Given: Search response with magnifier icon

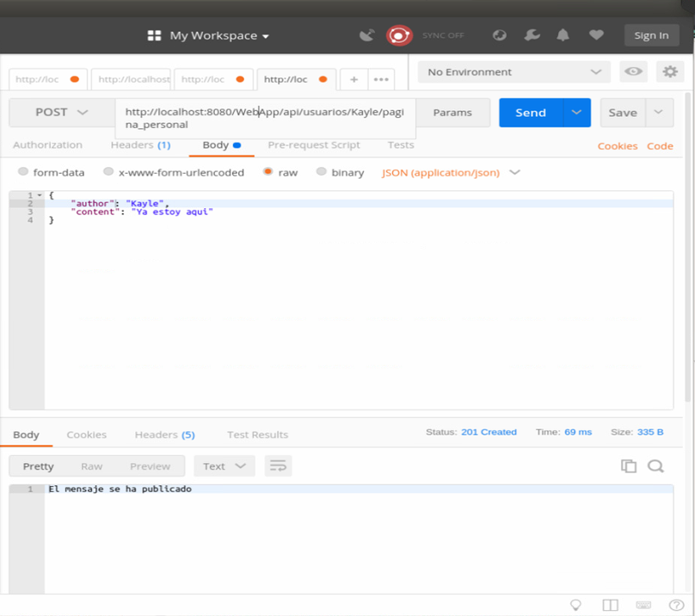Looking at the screenshot, I should (x=655, y=466).
